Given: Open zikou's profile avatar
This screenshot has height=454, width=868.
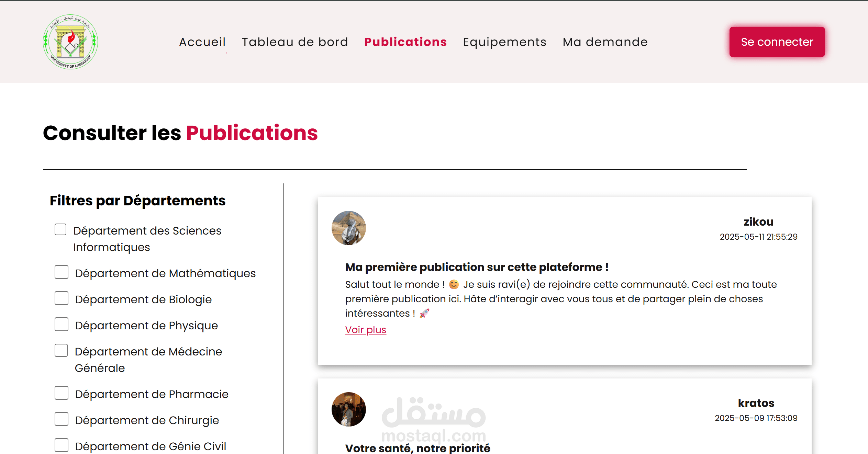Looking at the screenshot, I should tap(348, 228).
